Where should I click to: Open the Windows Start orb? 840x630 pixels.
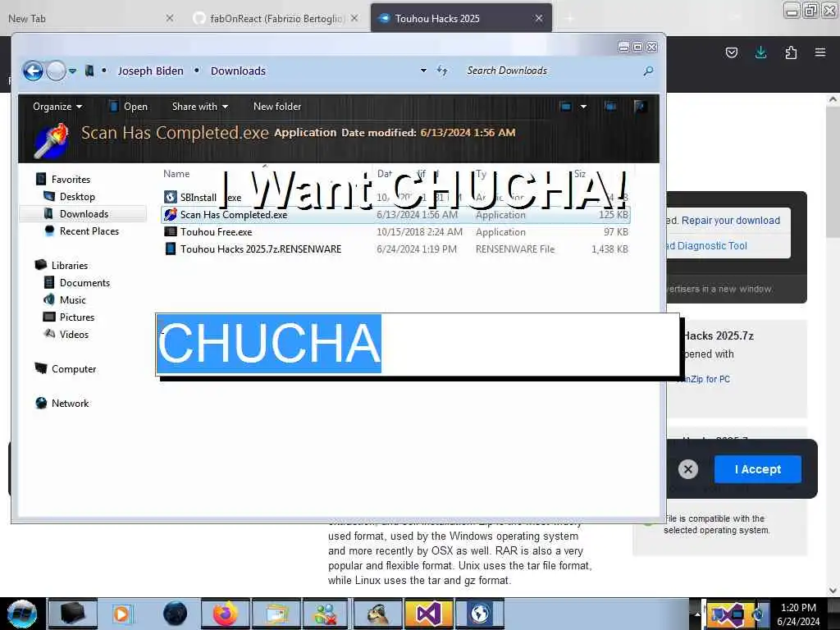tap(22, 614)
